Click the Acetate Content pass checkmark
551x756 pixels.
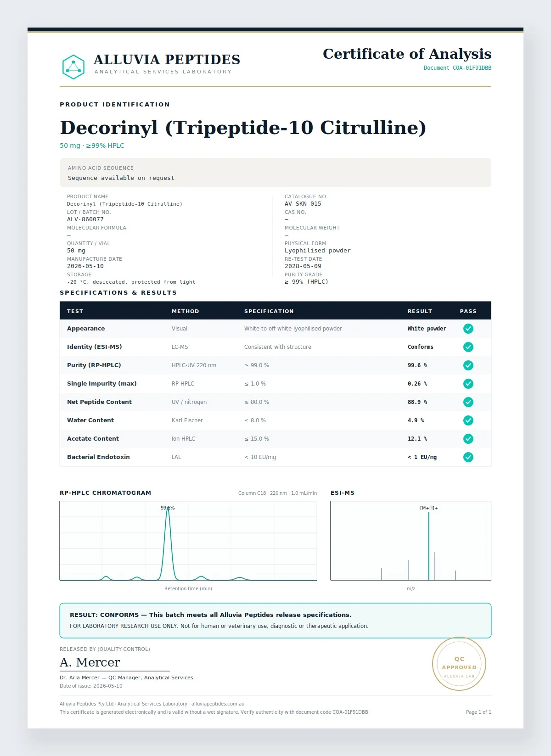468,439
